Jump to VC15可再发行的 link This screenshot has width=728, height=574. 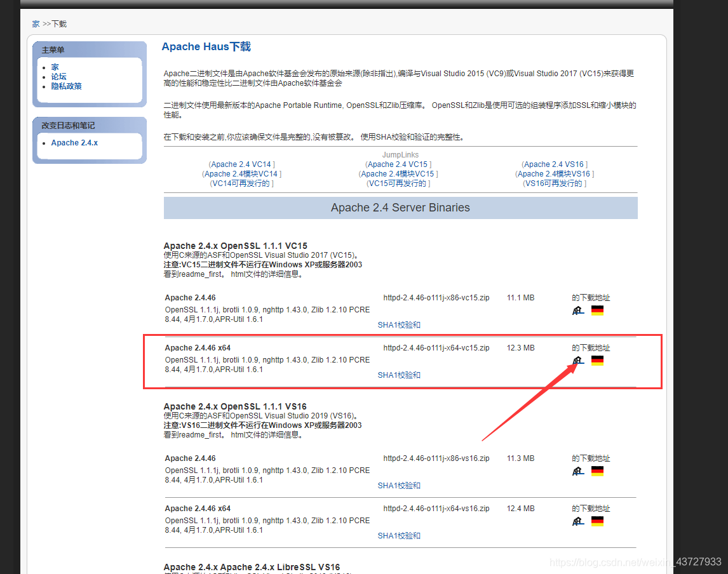pos(398,184)
